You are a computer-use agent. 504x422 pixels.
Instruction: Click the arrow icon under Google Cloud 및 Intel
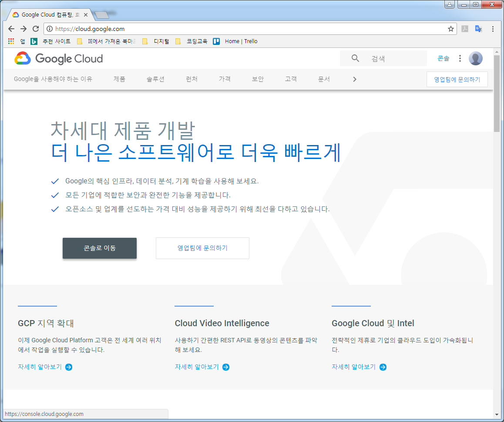tap(383, 367)
